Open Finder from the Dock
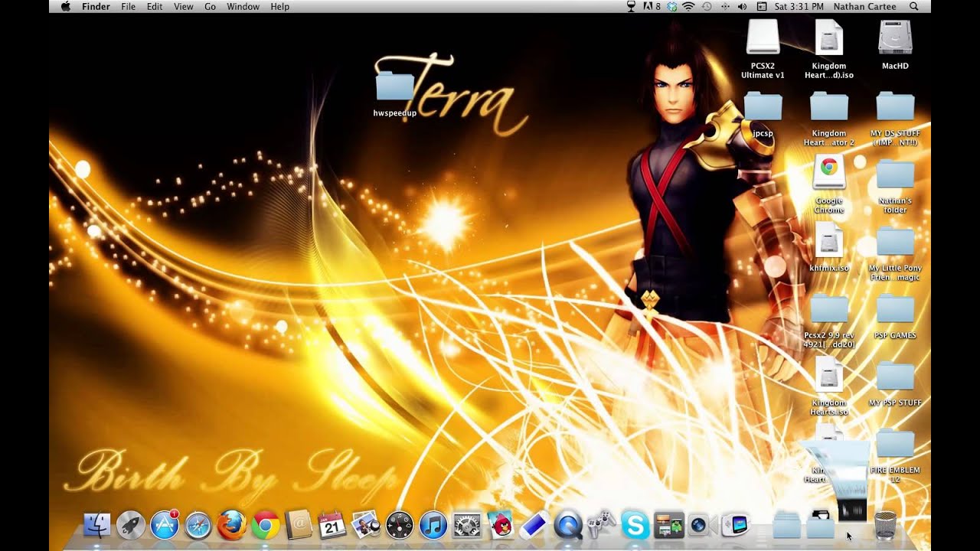The height and width of the screenshot is (551, 980). pyautogui.click(x=96, y=525)
